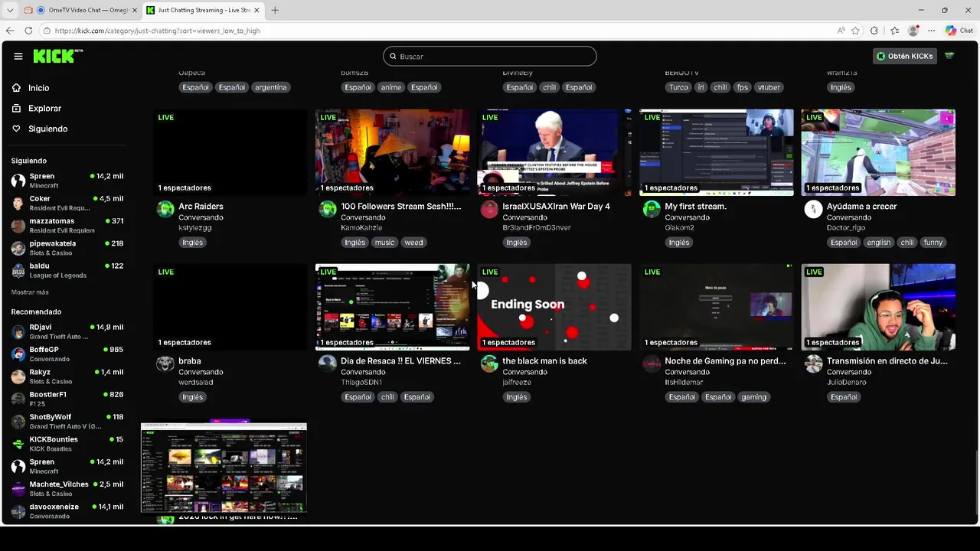This screenshot has width=980, height=551.
Task: Switch to the OmeTV Video Chat tab
Action: pos(86,10)
